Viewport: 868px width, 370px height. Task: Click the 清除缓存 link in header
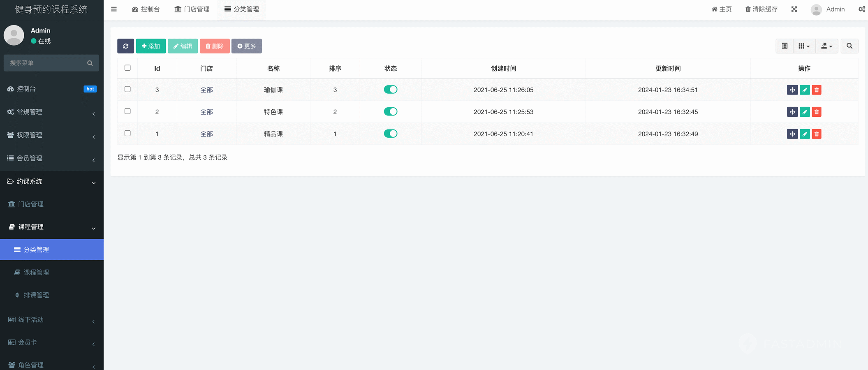[x=762, y=9]
